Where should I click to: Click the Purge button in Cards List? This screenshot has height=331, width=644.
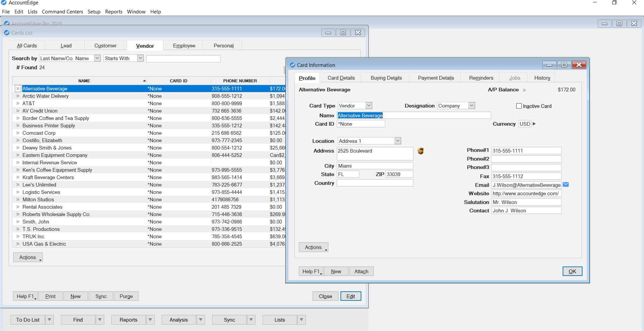(x=126, y=296)
